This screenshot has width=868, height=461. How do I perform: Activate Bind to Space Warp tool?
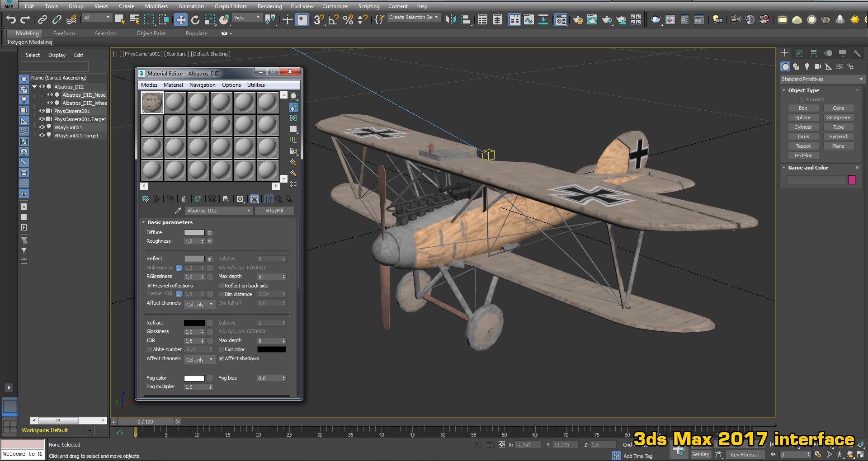click(x=71, y=19)
